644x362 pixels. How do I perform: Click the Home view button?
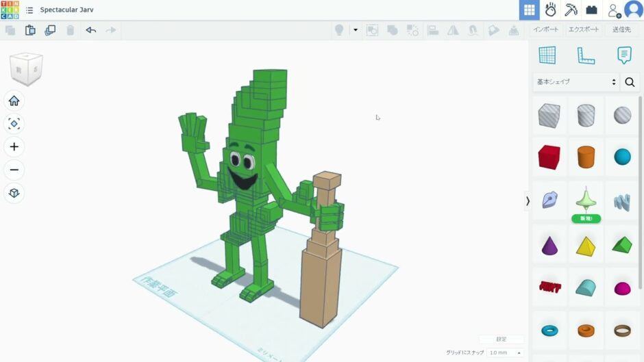click(14, 101)
